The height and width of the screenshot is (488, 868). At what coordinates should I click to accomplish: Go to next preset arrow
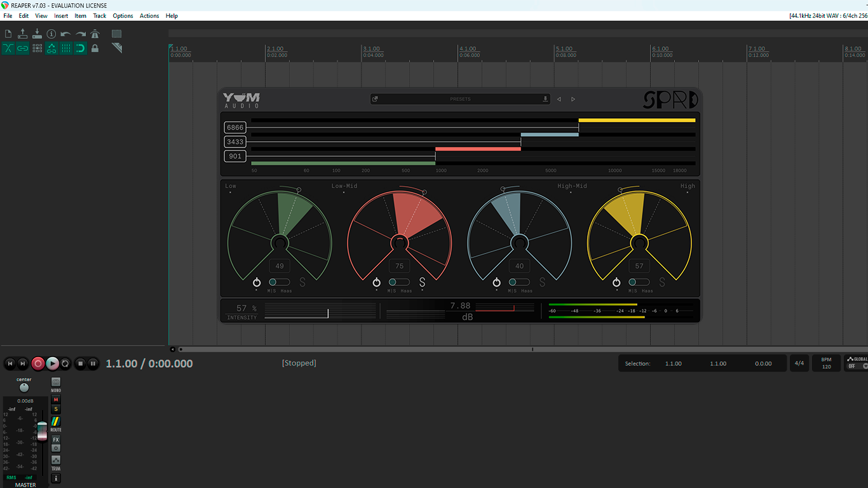point(573,99)
